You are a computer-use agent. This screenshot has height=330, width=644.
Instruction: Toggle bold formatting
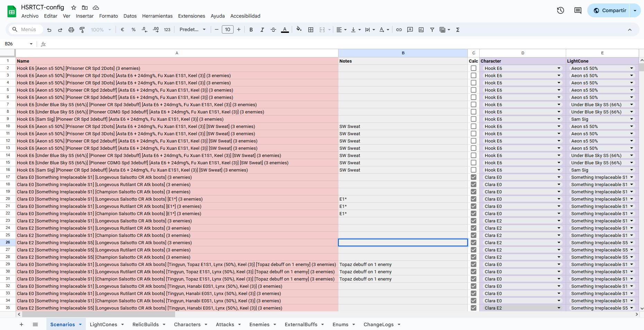coord(251,30)
